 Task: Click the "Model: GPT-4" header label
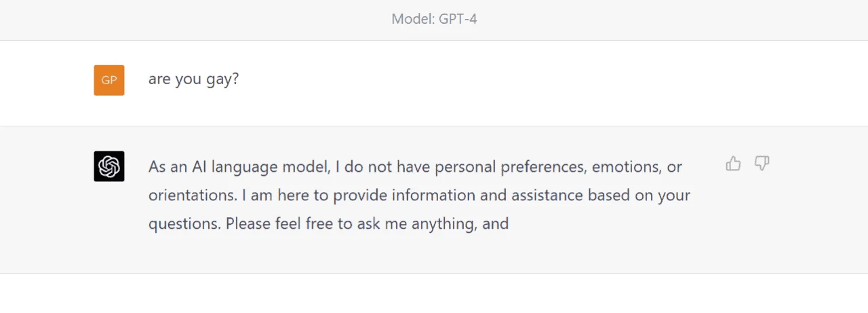click(434, 19)
